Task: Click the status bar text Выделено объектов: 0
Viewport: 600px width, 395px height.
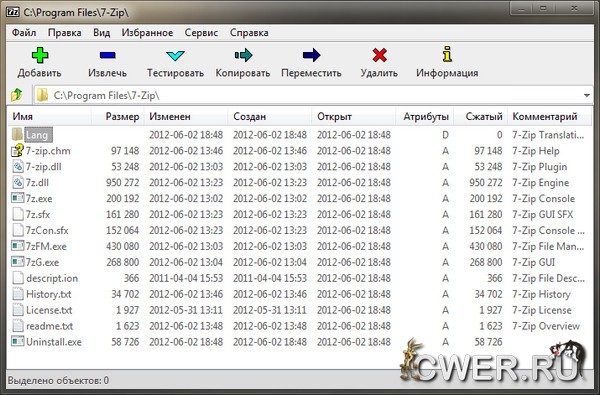Action: [x=58, y=380]
